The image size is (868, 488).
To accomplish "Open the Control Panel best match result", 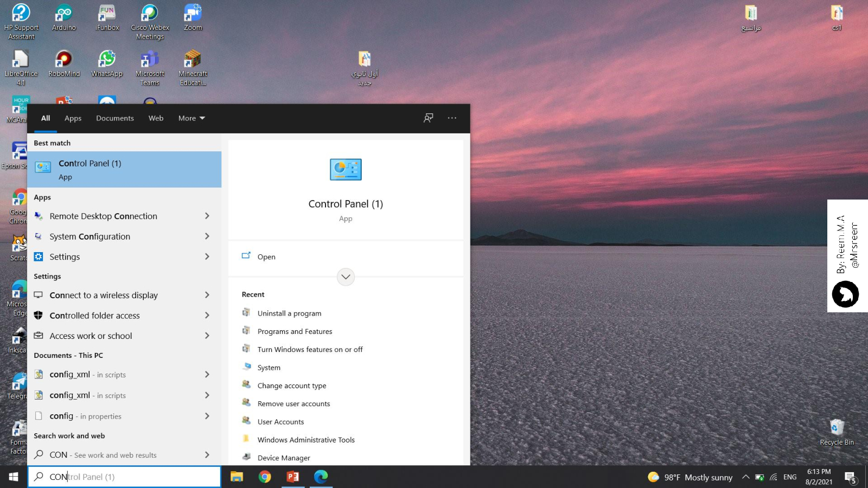I will tap(124, 169).
